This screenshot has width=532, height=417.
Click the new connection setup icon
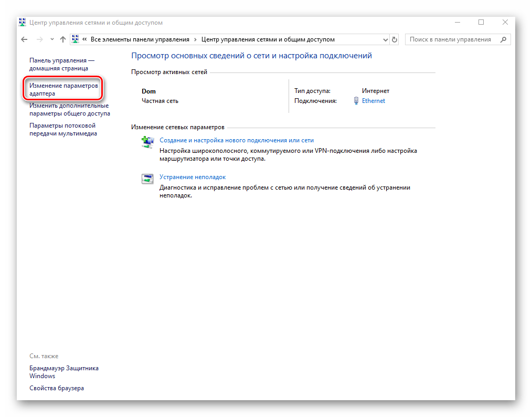pos(146,142)
